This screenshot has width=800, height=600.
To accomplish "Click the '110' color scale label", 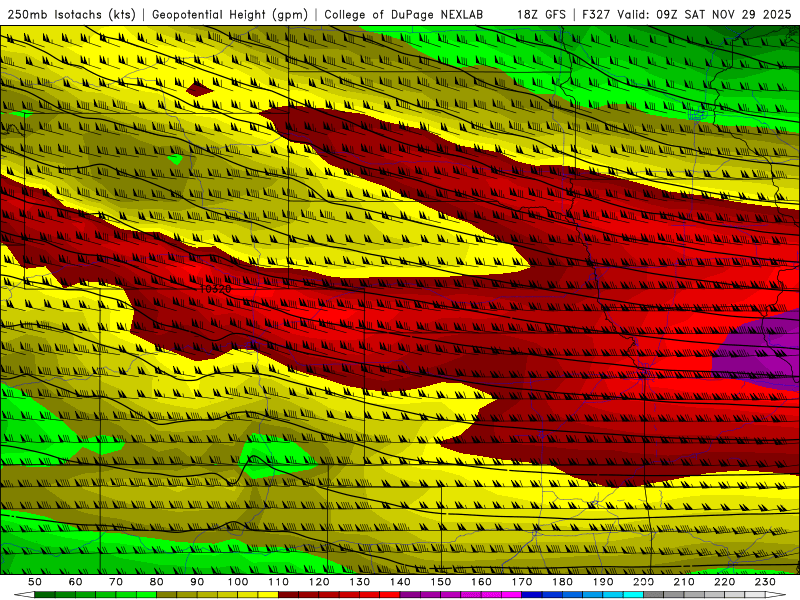I will click(279, 582).
